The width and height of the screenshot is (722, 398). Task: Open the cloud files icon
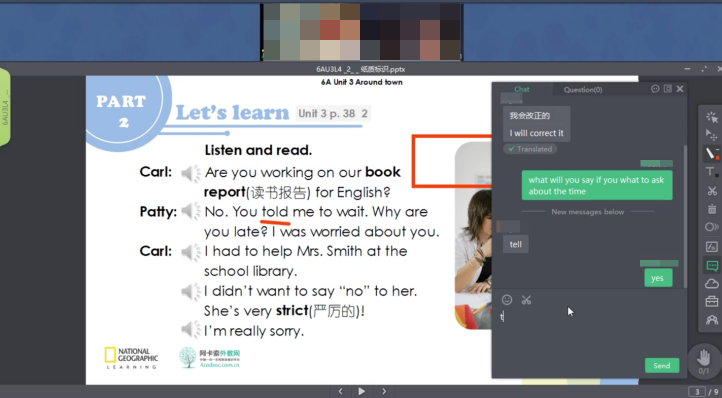[712, 283]
